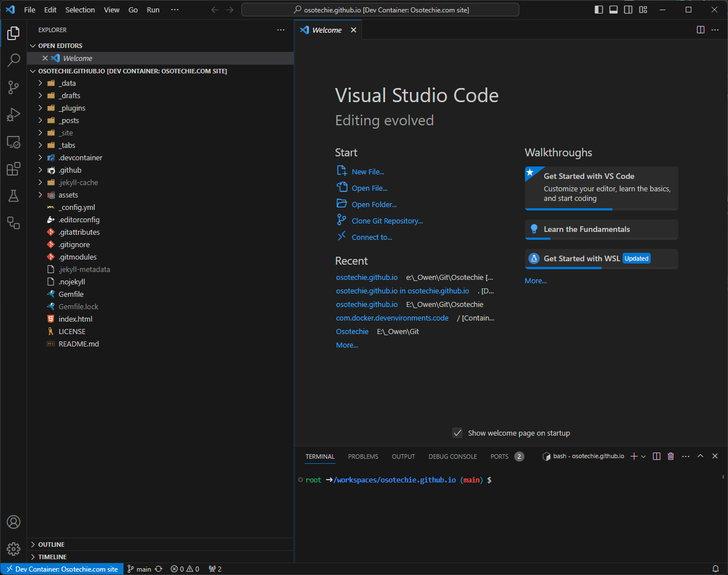
Task: Open the Remote Explorer view
Action: click(14, 142)
